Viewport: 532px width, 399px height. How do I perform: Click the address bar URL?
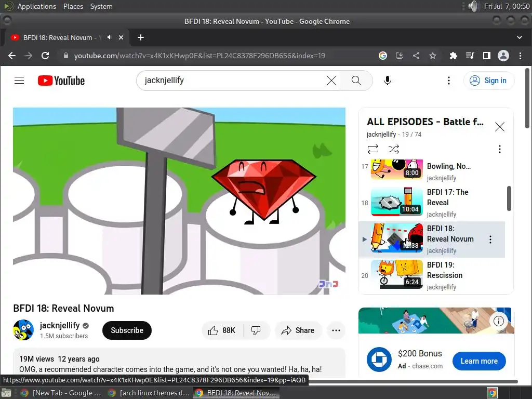point(199,56)
